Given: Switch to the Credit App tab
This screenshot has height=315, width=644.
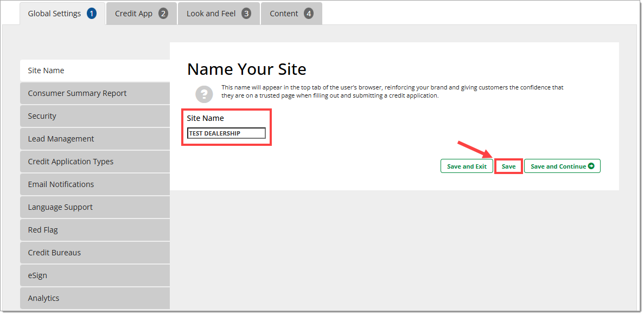Looking at the screenshot, I should 141,14.
